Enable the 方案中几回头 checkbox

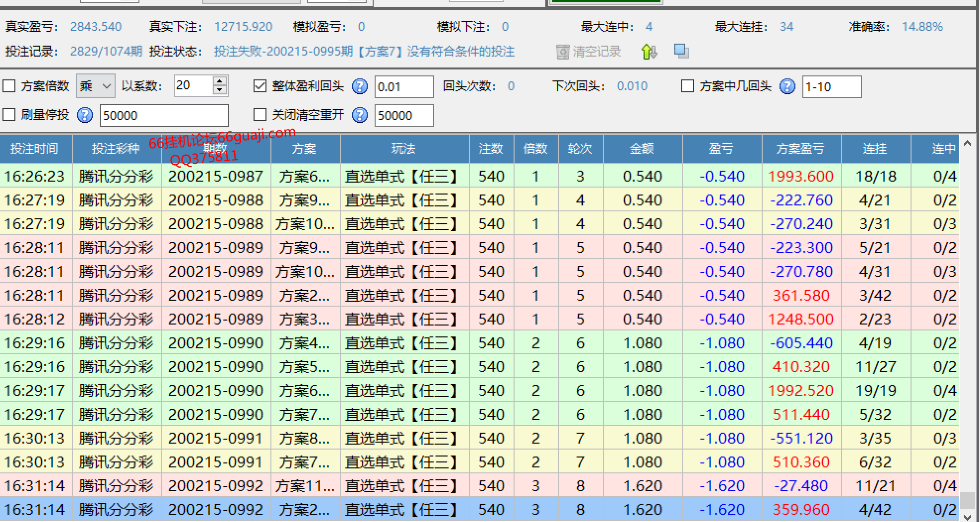click(x=687, y=86)
